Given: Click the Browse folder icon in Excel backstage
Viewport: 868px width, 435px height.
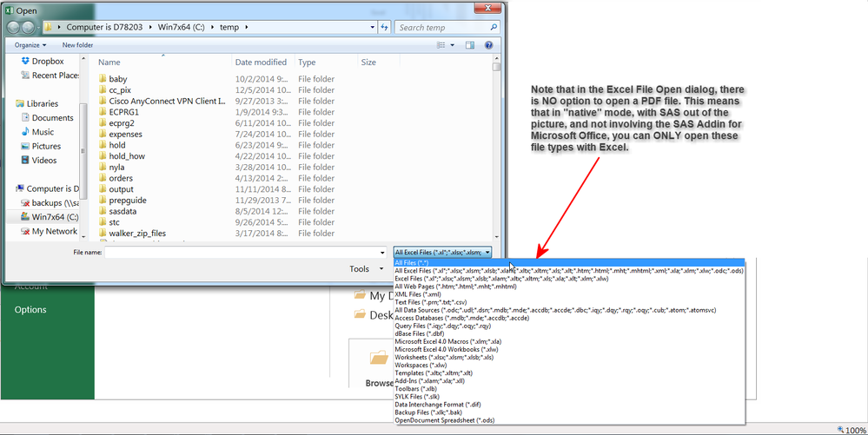Looking at the screenshot, I should coord(379,358).
